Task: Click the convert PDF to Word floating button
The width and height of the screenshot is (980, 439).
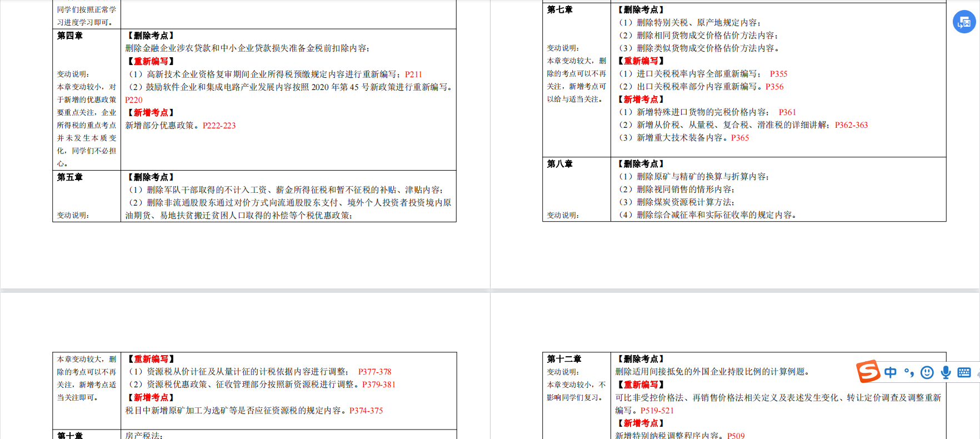Action: point(964,22)
